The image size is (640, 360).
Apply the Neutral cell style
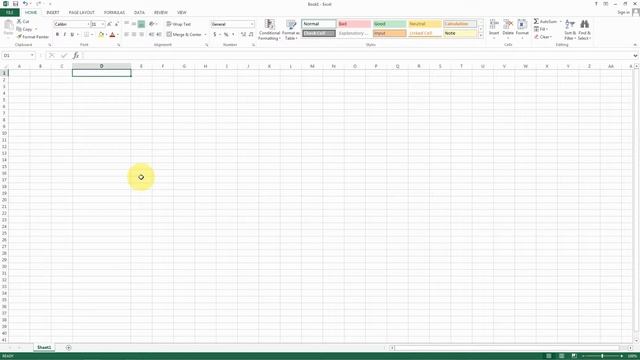424,24
